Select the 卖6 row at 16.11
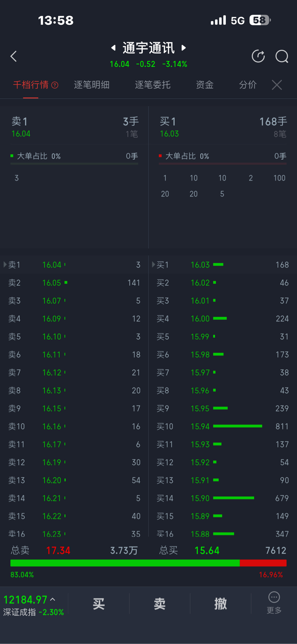 tap(74, 354)
